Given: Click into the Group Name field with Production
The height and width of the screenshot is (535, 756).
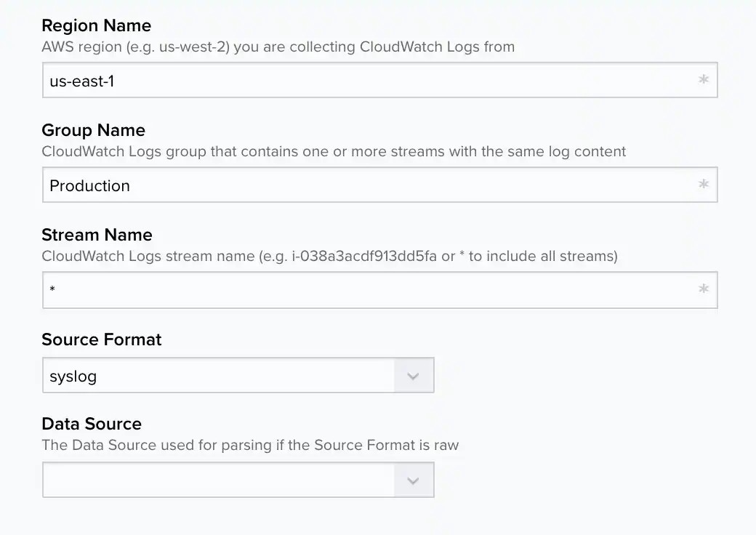Looking at the screenshot, I should (363, 185).
